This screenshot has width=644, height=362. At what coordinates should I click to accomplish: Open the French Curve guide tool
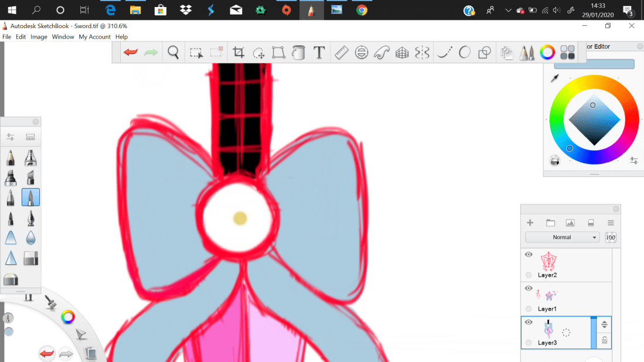(383, 52)
